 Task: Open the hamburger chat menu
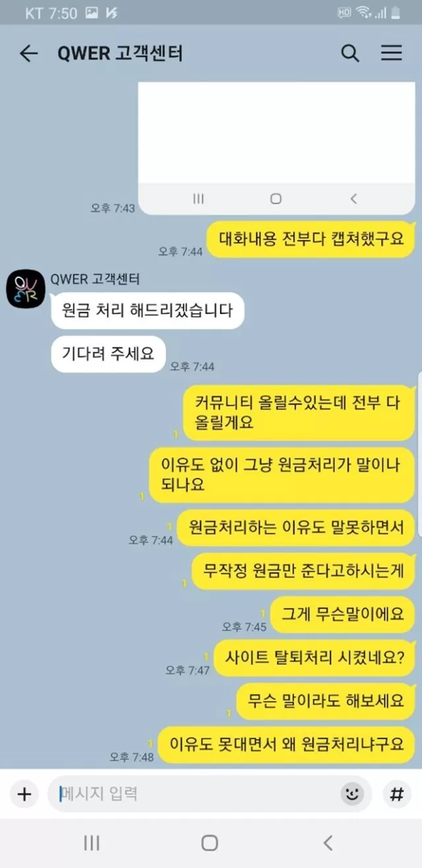[392, 53]
